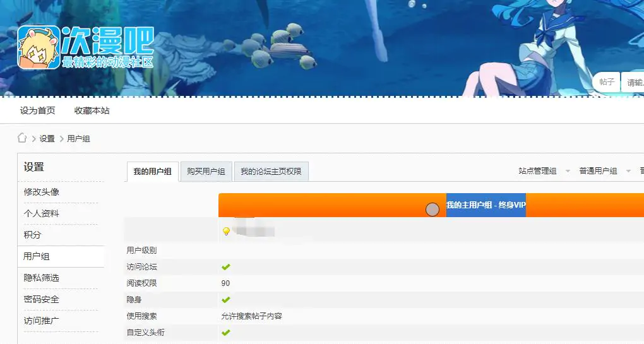
Task: Click the 访问论坛 green checkmark
Action: [225, 267]
